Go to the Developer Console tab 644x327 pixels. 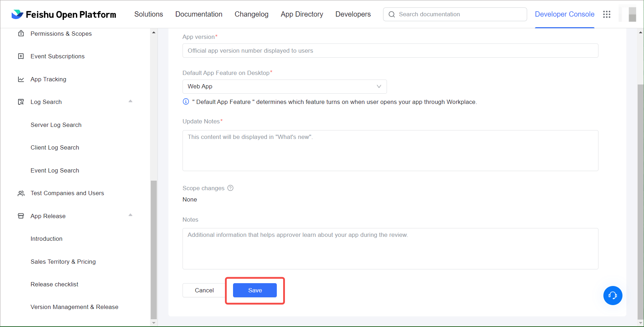564,14
